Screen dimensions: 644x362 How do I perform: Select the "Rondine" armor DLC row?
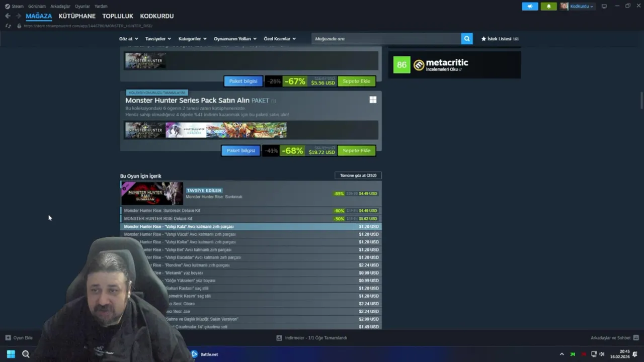click(251, 265)
